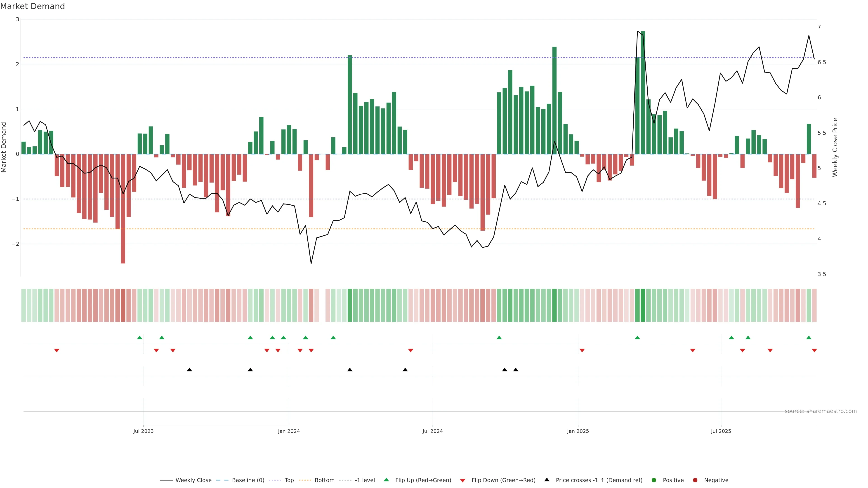Click the green Flip Up triangle legend icon
This screenshot has height=488, width=868.
pos(386,480)
